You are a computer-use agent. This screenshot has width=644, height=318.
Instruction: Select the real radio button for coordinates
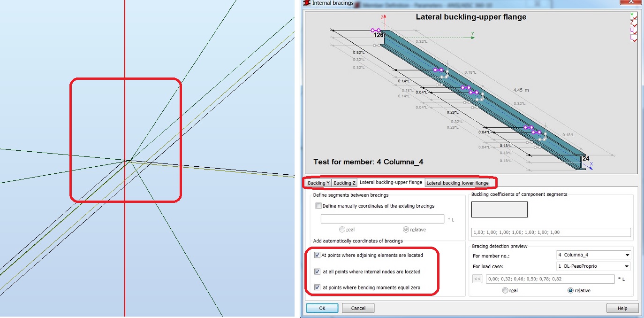[343, 229]
